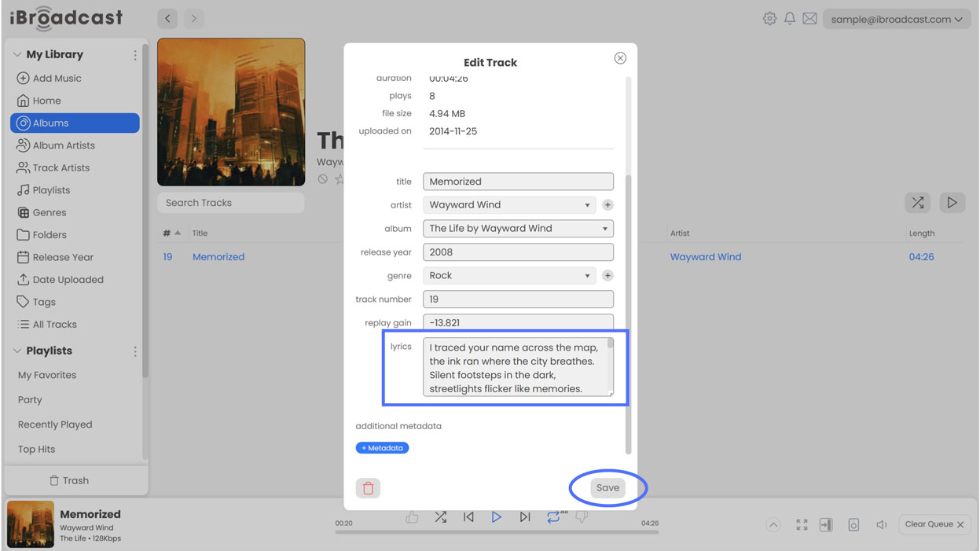The height and width of the screenshot is (551, 980).
Task: Click the playback progress bar
Action: [497, 532]
